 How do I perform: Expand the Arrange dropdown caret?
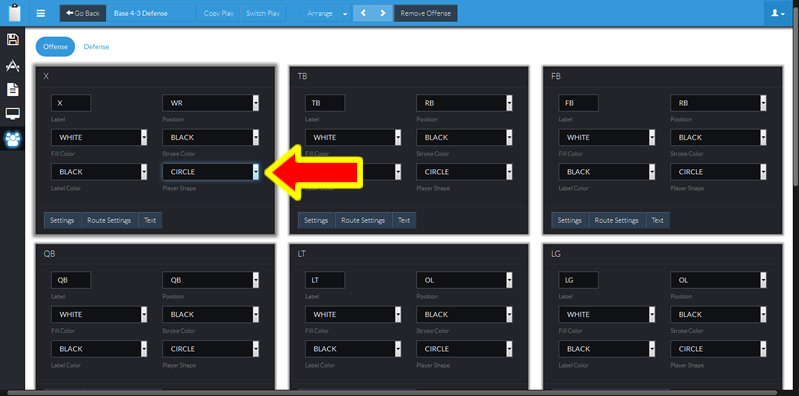point(345,13)
